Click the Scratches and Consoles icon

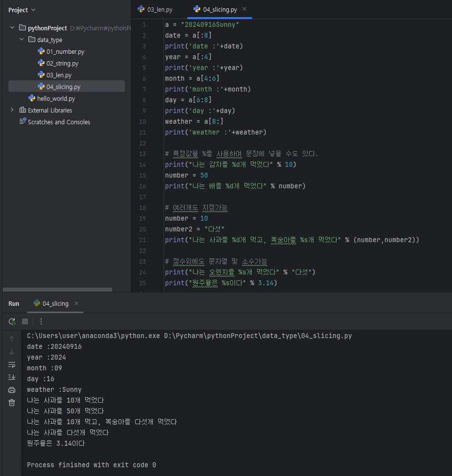point(23,121)
